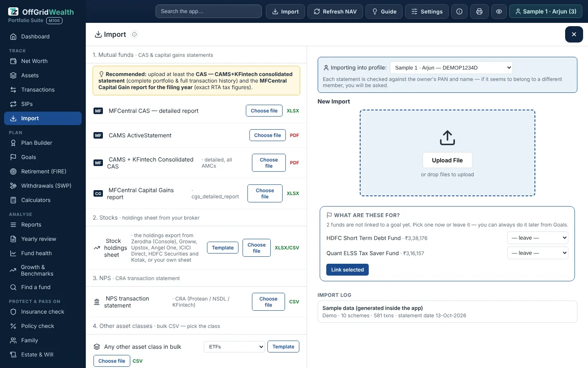Open the ETFs asset class dropdown

coord(234,347)
